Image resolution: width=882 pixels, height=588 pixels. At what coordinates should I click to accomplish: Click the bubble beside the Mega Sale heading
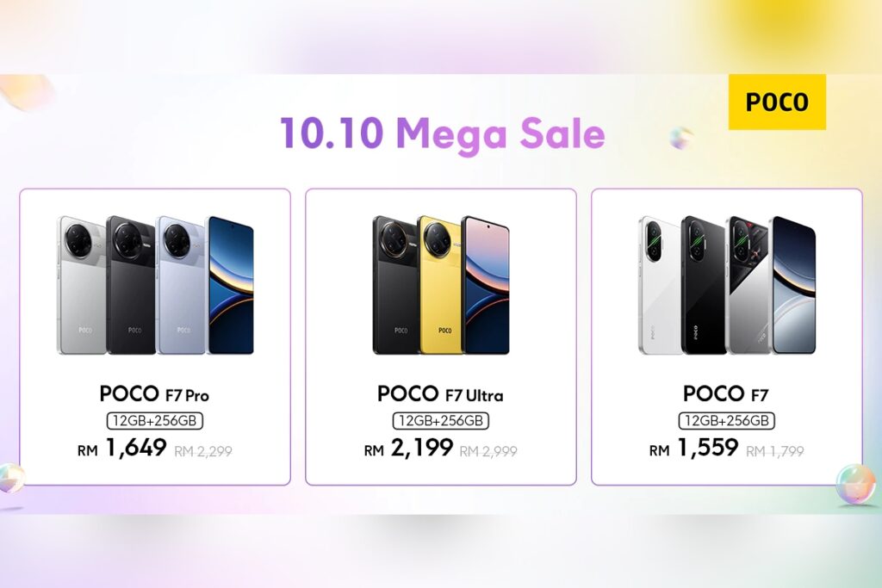pos(681,138)
